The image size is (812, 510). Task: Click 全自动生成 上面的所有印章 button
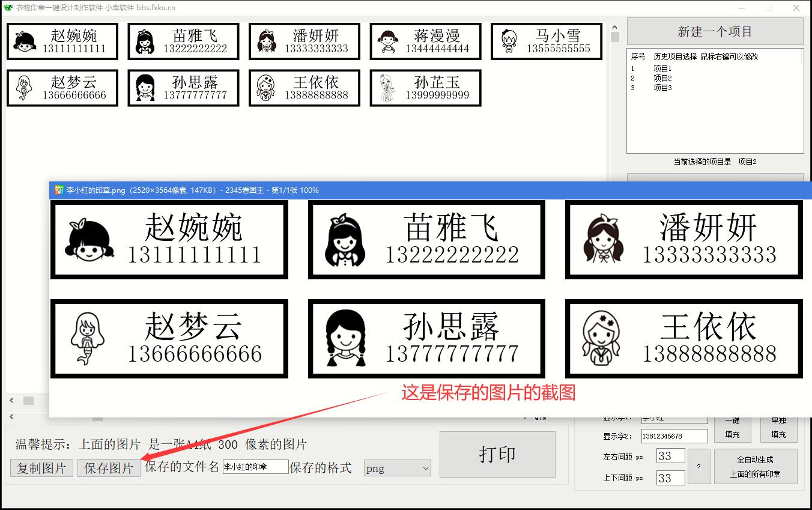click(756, 467)
